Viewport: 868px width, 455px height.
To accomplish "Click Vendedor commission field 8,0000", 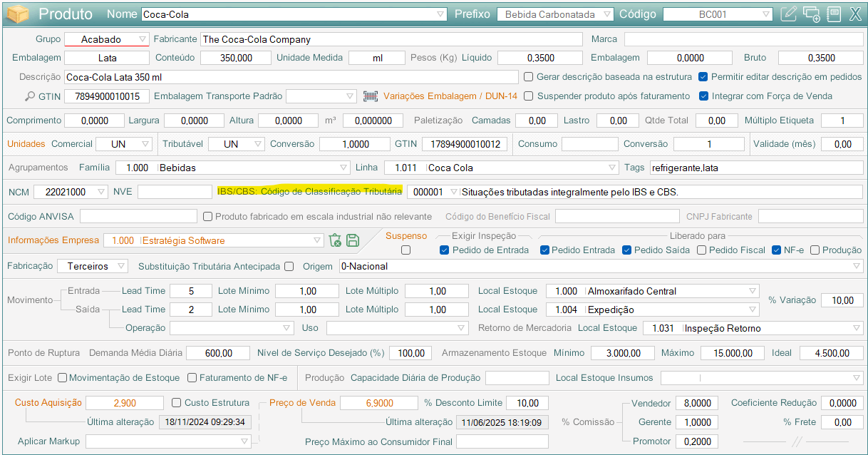I will (696, 403).
